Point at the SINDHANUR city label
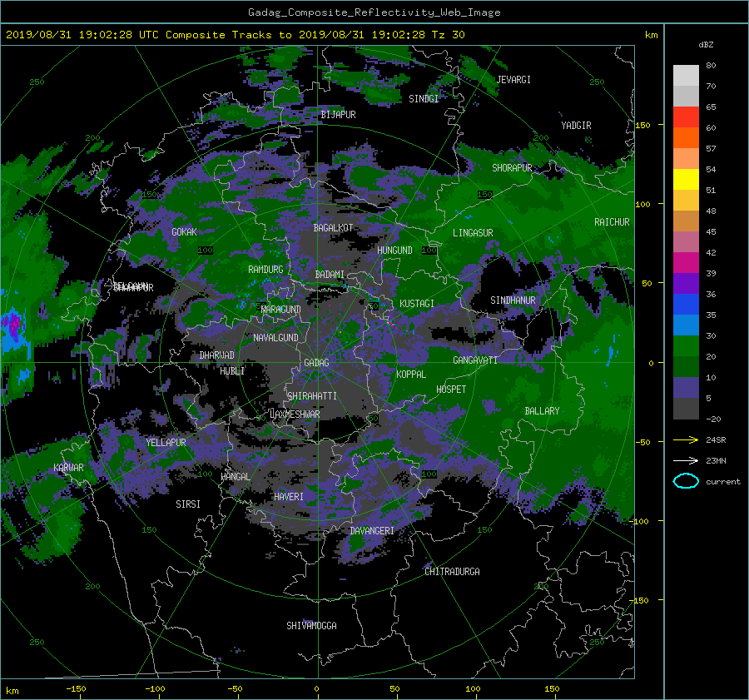749x700 pixels. (x=513, y=300)
